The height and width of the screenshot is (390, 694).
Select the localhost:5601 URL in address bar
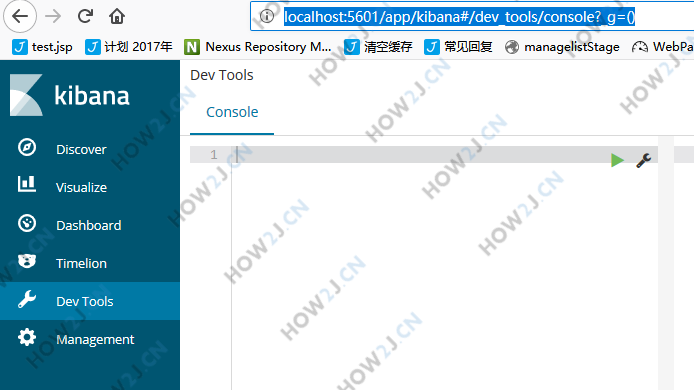coord(459,17)
